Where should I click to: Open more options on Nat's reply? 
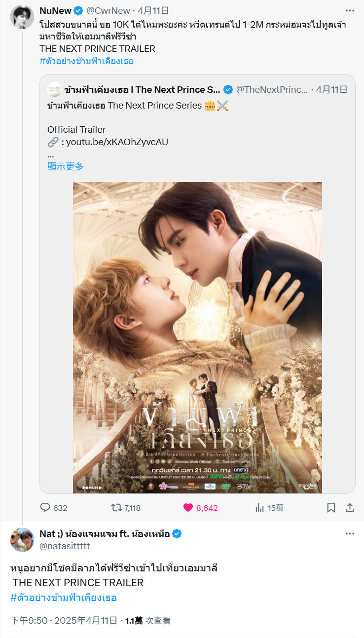(350, 534)
